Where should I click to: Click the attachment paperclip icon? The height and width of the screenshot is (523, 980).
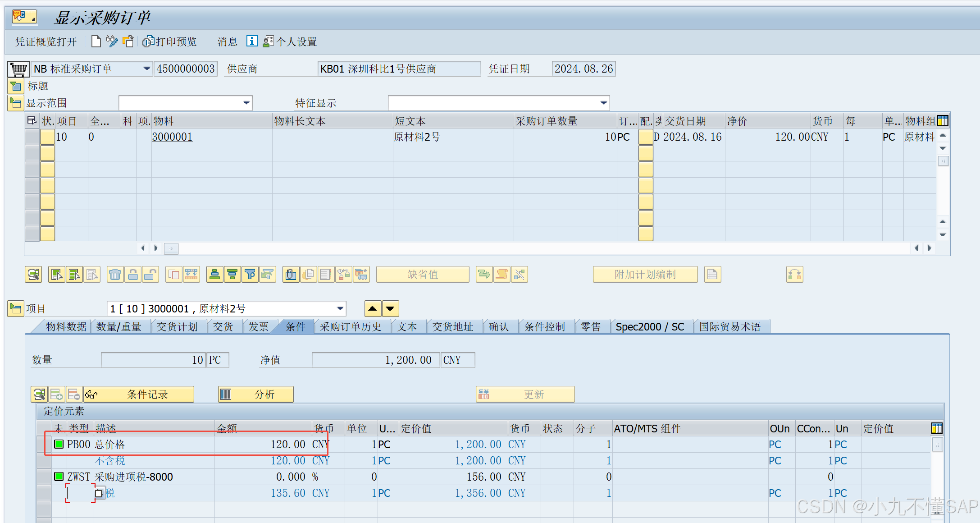point(291,274)
